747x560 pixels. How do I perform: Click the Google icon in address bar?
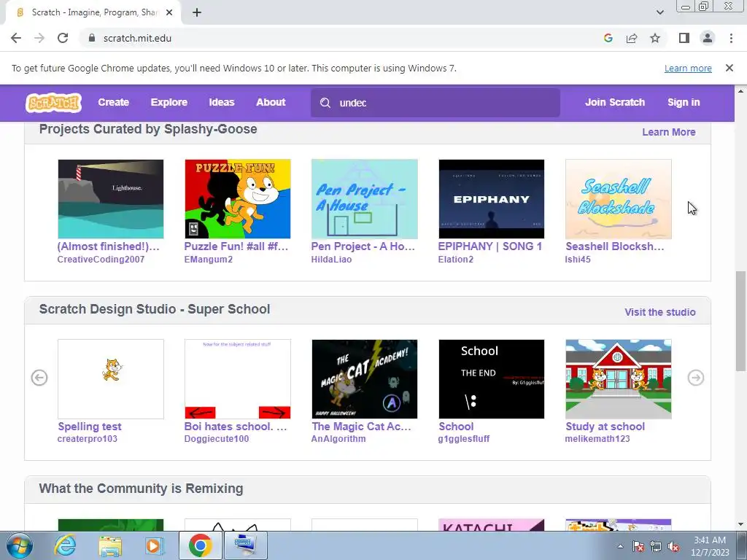coord(608,38)
